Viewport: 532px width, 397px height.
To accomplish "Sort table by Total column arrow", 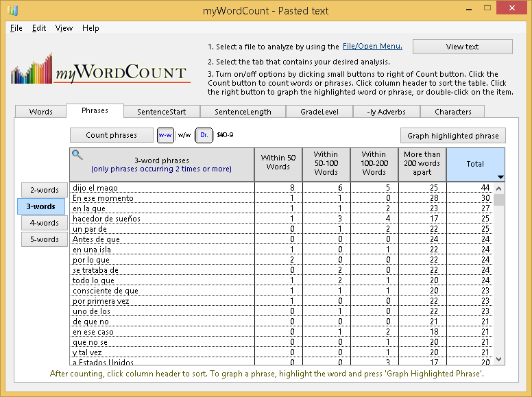I will click(x=500, y=177).
